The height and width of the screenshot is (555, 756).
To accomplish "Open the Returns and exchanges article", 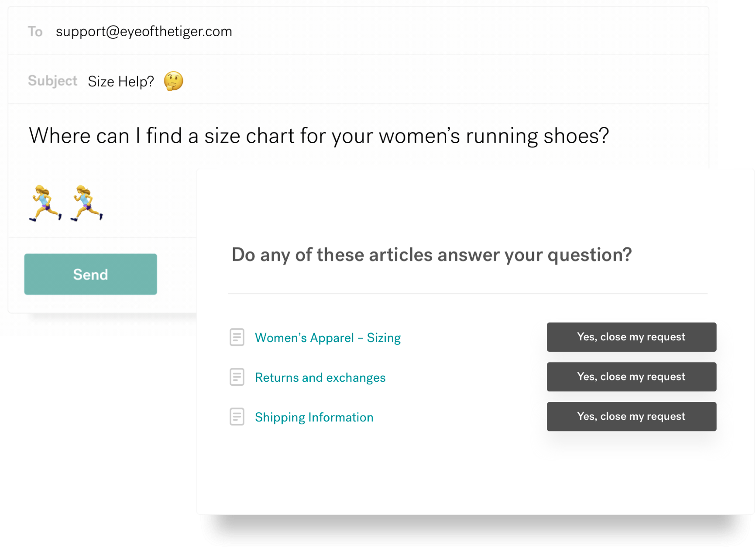I will click(x=320, y=377).
